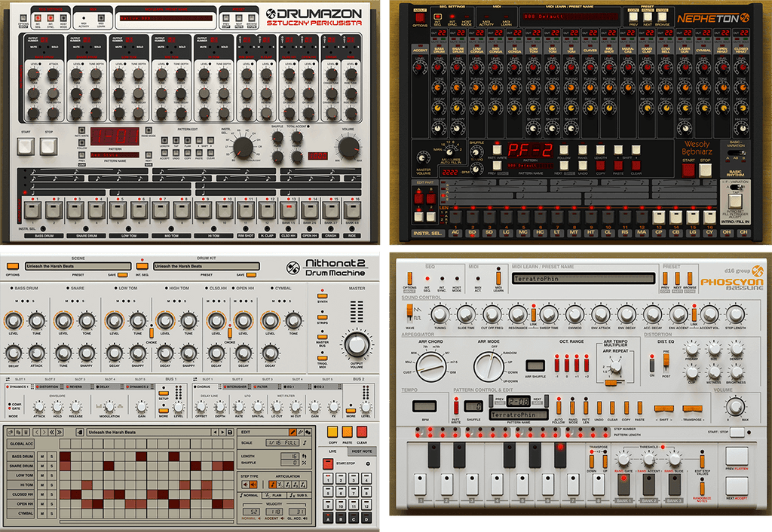
Task: Click the double right chevron in Nithonat's sequencer toolbar
Action: (60, 432)
